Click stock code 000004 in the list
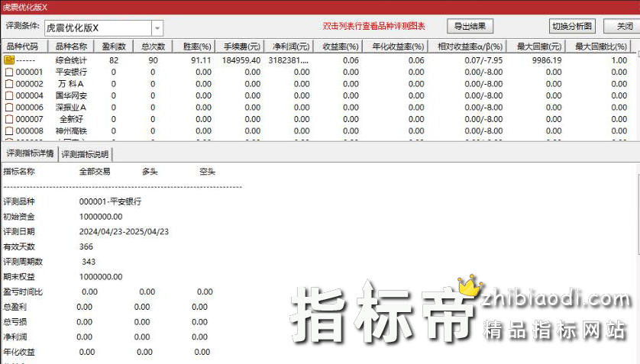This screenshot has width=640, height=364. click(x=29, y=96)
